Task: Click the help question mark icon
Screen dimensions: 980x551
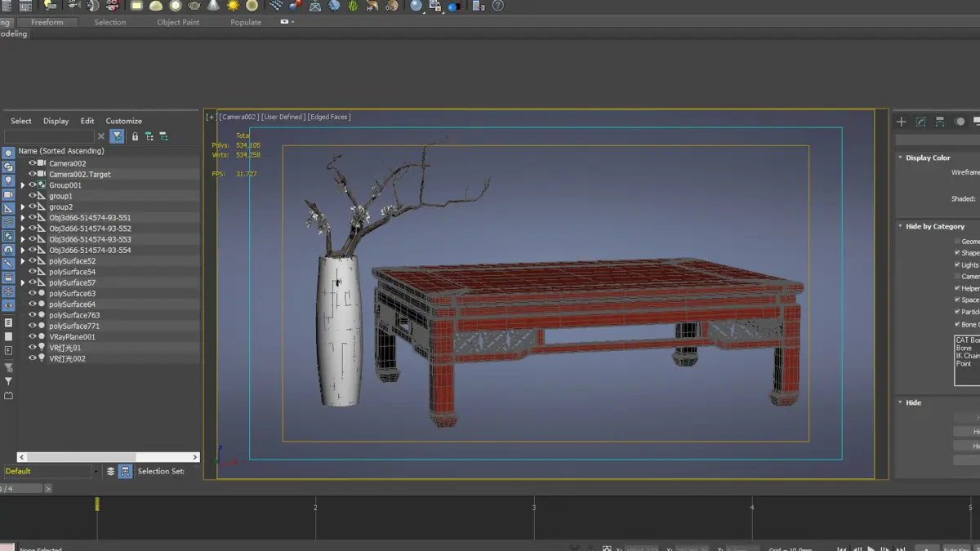Action: tap(497, 6)
